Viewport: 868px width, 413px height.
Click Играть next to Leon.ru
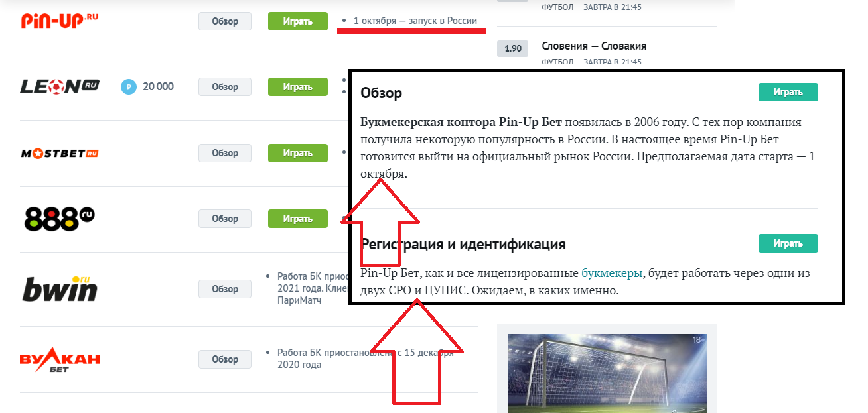(298, 87)
